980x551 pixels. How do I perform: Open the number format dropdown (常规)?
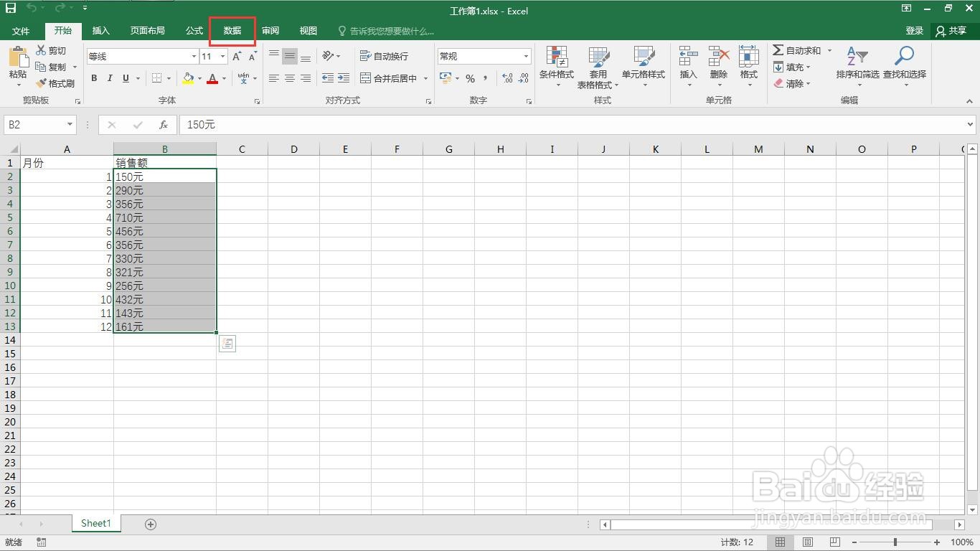(526, 56)
